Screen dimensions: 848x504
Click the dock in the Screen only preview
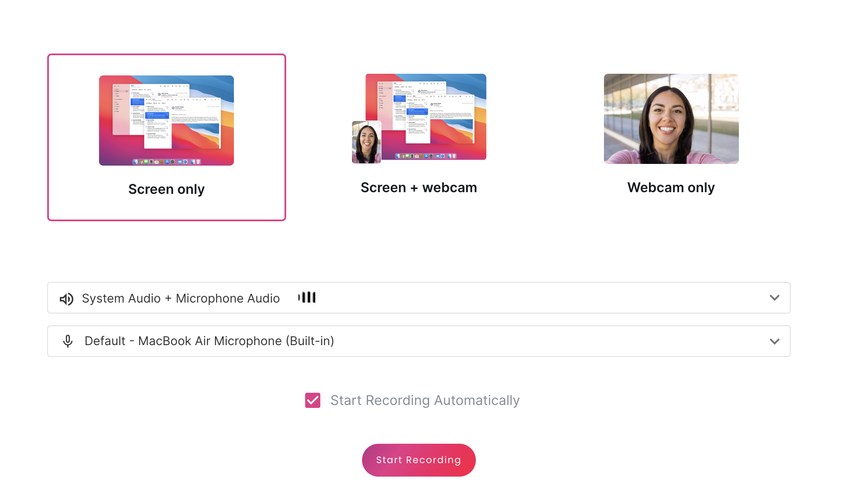167,162
